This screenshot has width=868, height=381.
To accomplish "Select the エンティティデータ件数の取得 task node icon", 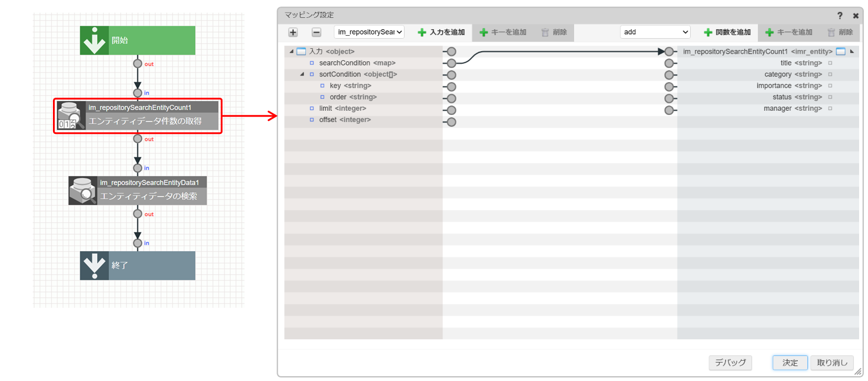I will pos(71,115).
